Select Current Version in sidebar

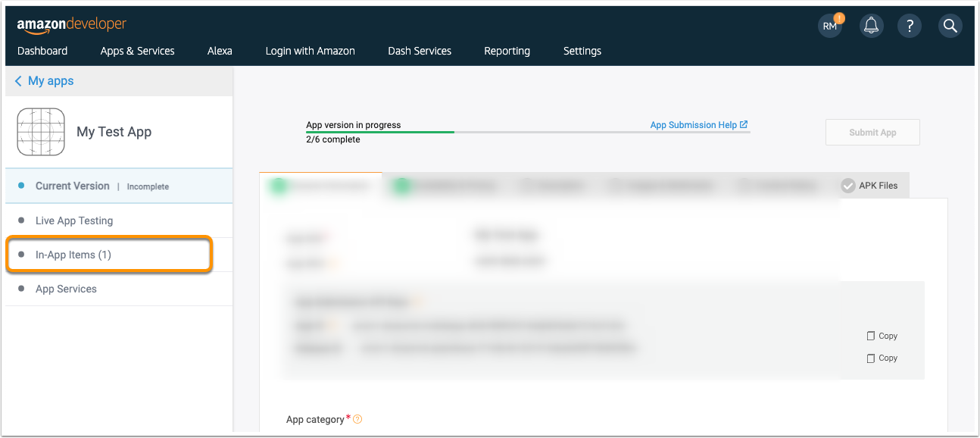click(x=119, y=186)
